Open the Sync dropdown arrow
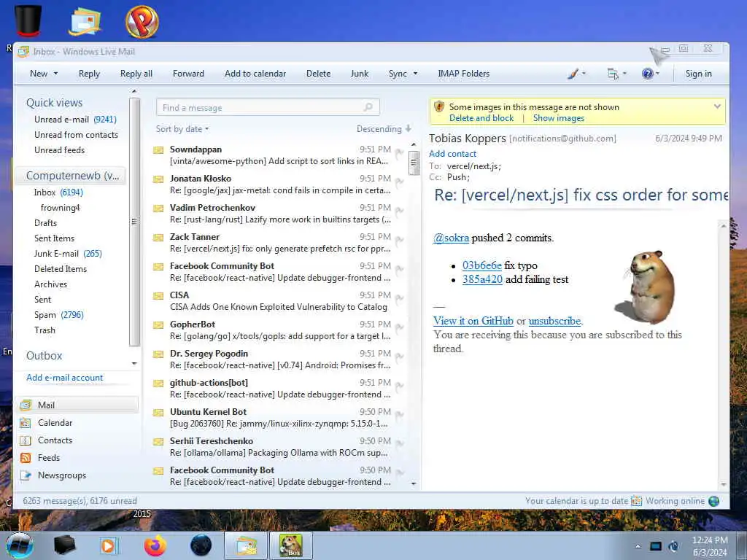747x560 pixels. tap(415, 74)
